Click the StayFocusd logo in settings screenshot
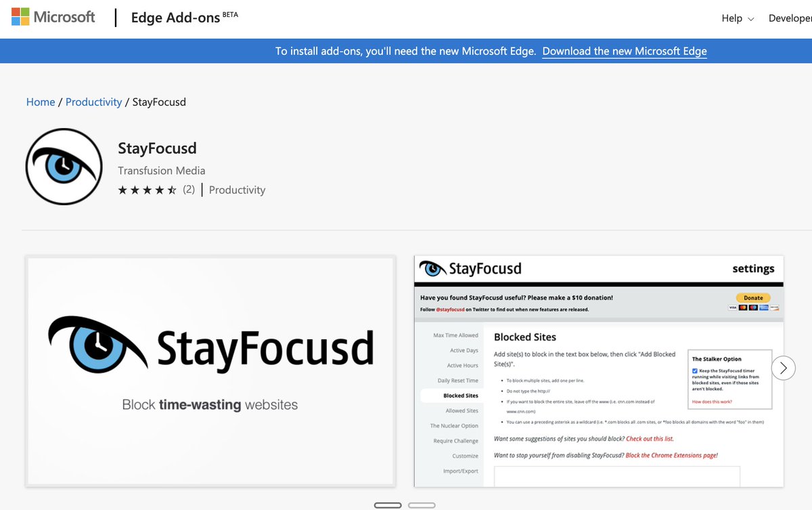This screenshot has width=812, height=510. point(471,269)
